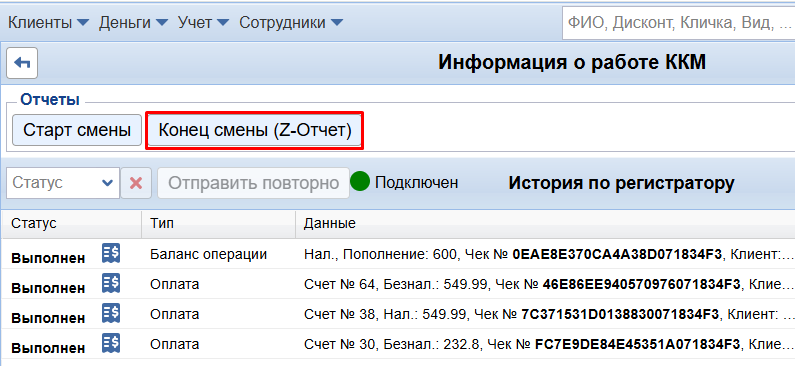Click data cell Счет № 30, Безнал.: 232.8
Image resolution: width=795 pixels, height=366 pixels.
(545, 344)
